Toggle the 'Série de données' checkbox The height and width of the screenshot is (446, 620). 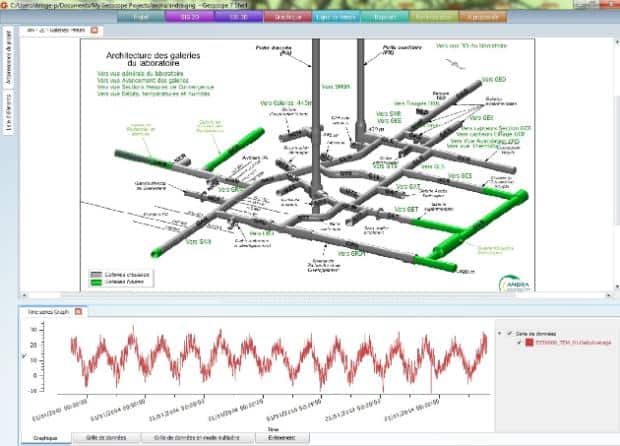click(509, 332)
